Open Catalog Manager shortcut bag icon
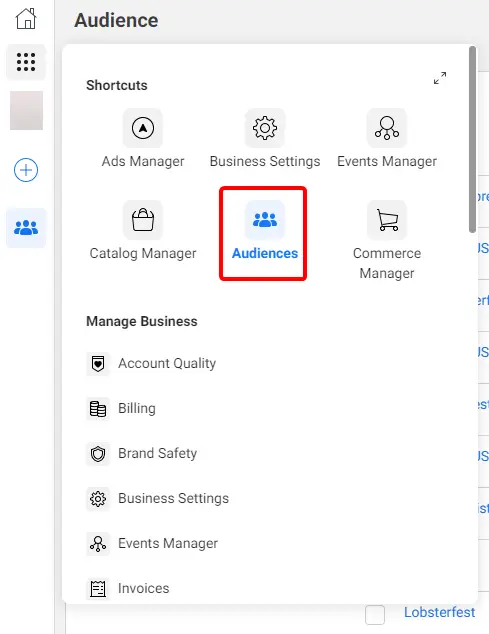The height and width of the screenshot is (634, 489). [143, 220]
